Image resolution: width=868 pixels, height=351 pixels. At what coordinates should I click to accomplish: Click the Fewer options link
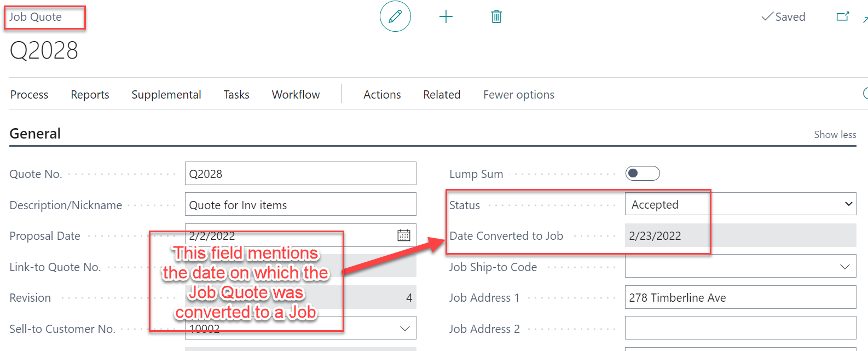pos(518,95)
